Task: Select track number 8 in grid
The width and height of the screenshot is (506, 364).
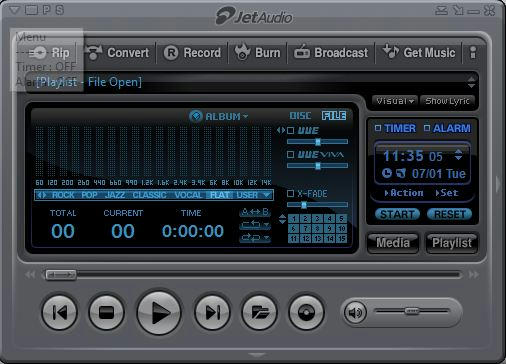Action: click(317, 229)
